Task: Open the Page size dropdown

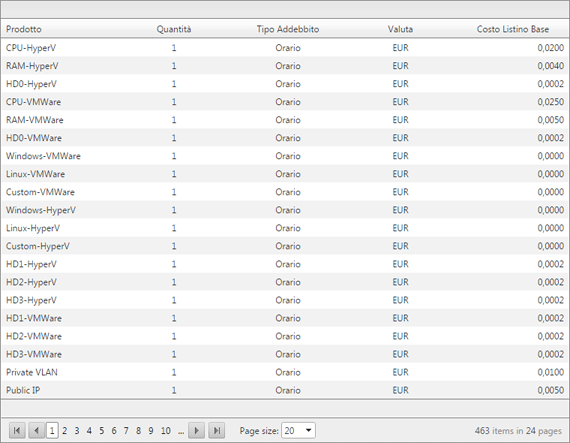Action: pyautogui.click(x=309, y=431)
